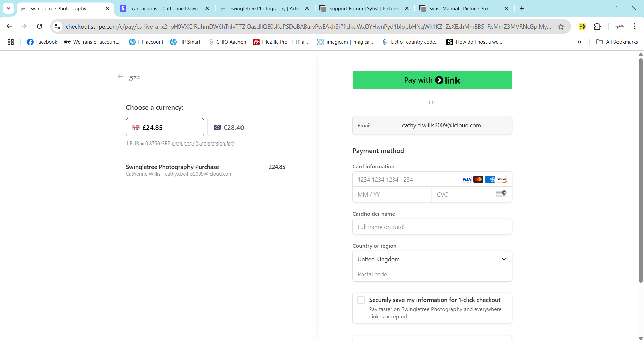Show hidden bookmarks via double chevron
Screen dimensions: 644x342
[579, 42]
